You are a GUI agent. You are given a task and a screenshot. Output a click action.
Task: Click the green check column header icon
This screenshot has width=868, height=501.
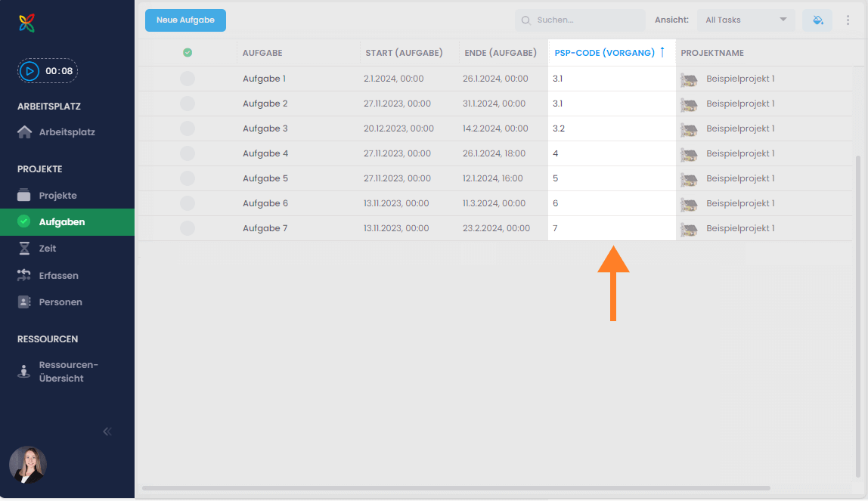click(188, 53)
